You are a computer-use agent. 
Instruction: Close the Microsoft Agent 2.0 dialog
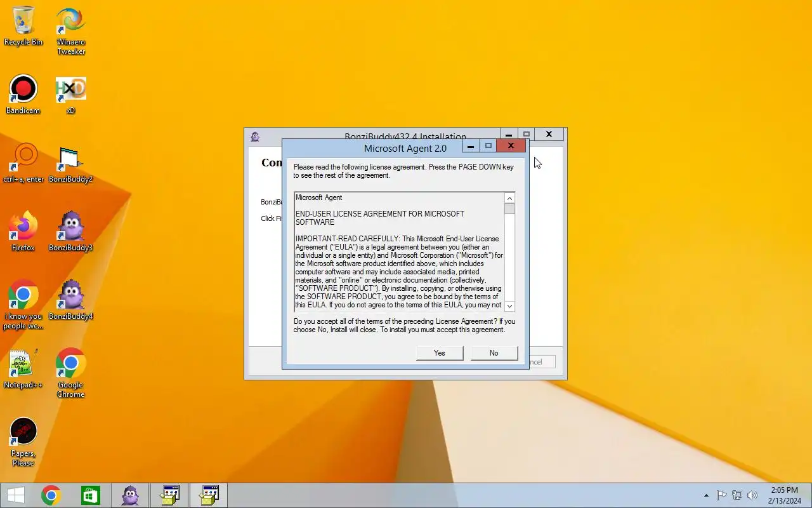tap(511, 146)
